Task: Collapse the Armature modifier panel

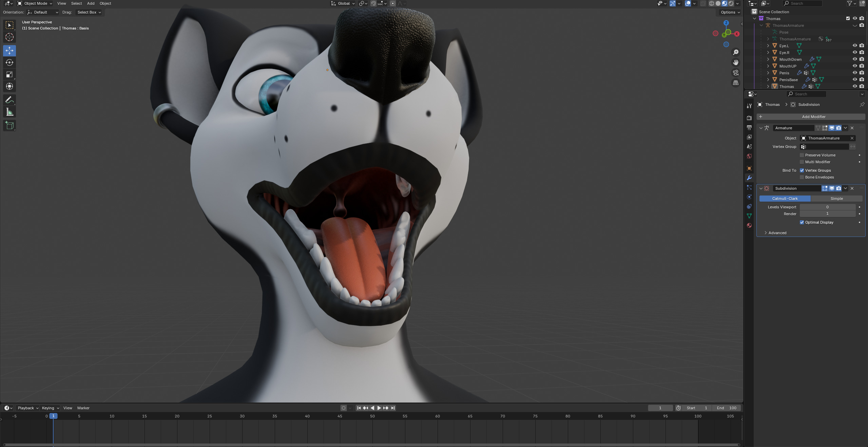Action: pos(761,128)
